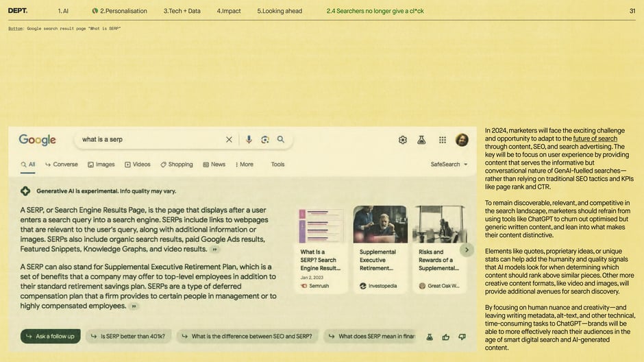Image resolution: width=644 pixels, height=362 pixels.
Task: Open Search Labs flask icon in header
Action: coord(421,140)
